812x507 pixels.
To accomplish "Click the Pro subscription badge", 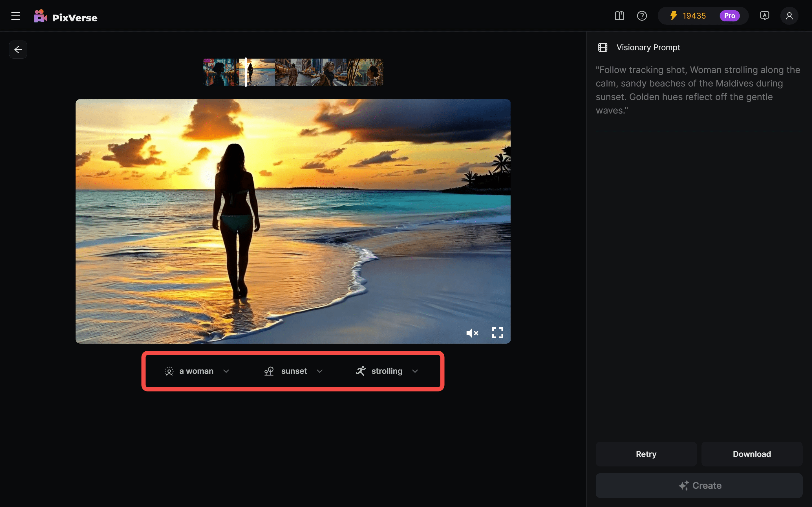I will (x=729, y=16).
